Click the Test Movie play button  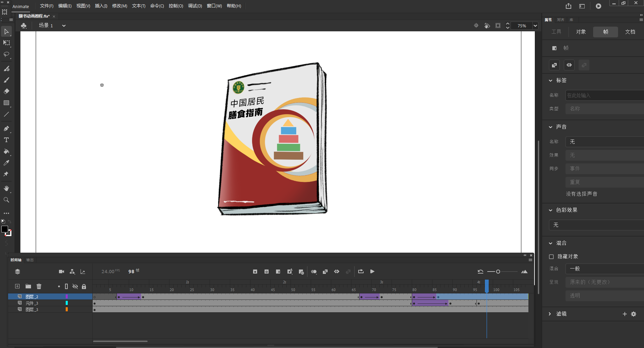coord(599,6)
